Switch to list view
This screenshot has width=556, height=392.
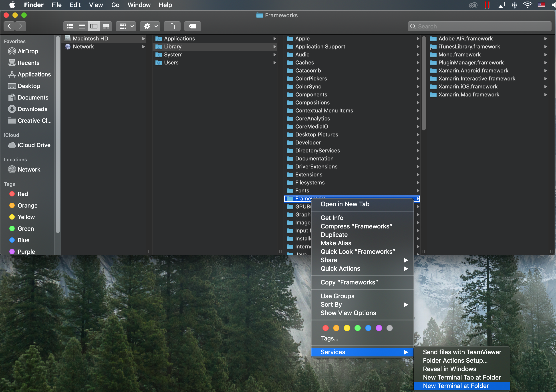(x=82, y=26)
